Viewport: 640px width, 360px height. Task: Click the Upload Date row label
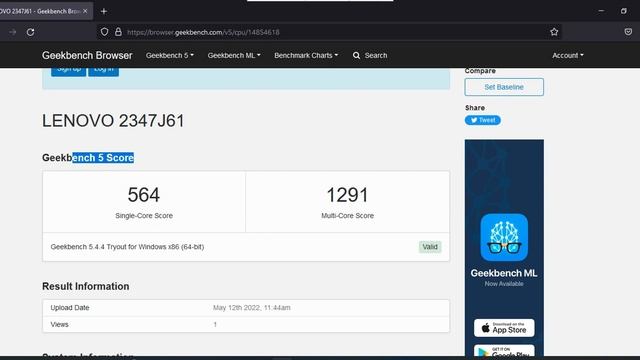(x=70, y=307)
